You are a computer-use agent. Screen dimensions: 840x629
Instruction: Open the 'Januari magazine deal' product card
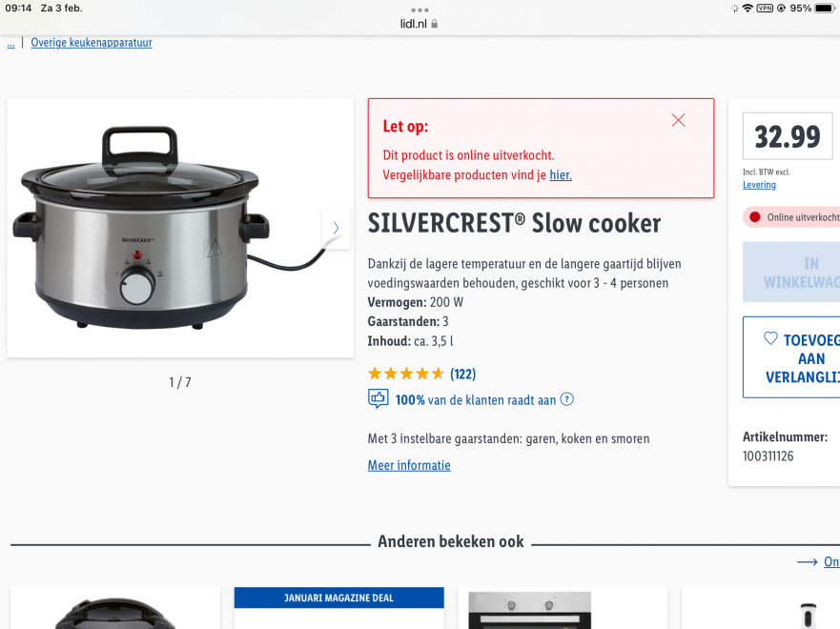[338, 608]
